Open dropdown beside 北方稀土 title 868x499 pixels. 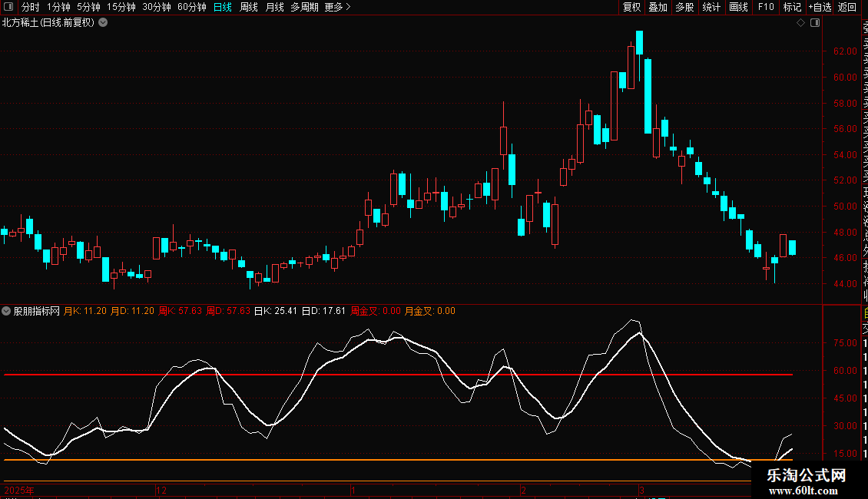pos(103,23)
